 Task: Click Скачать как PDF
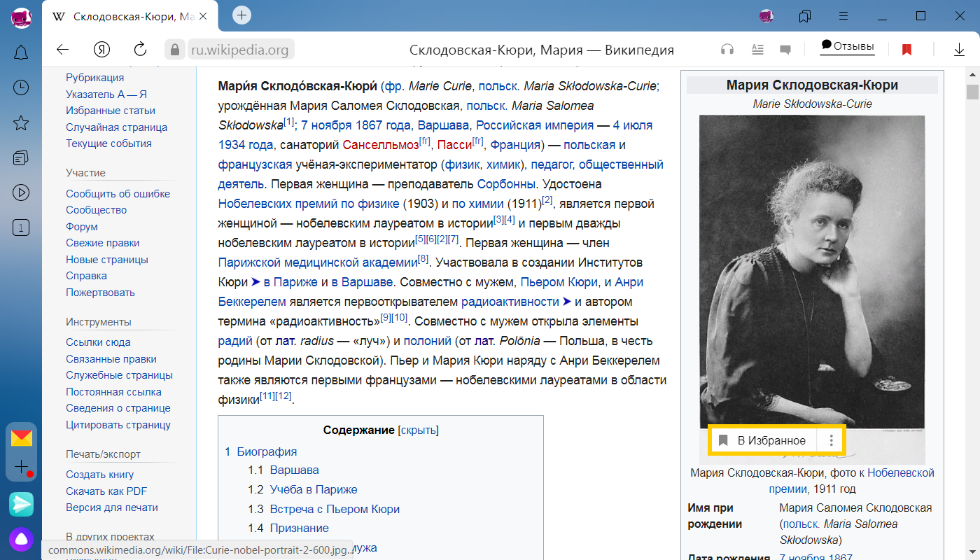coord(106,491)
